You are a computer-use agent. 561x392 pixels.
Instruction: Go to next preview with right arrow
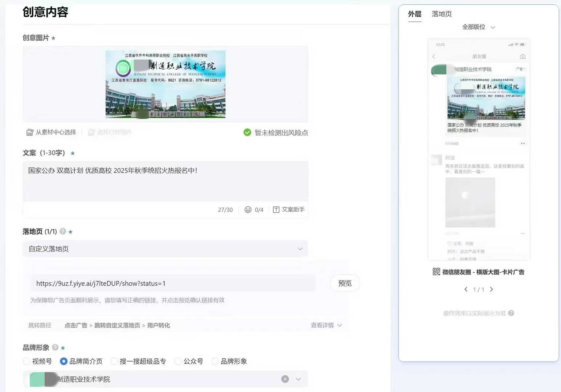491,289
